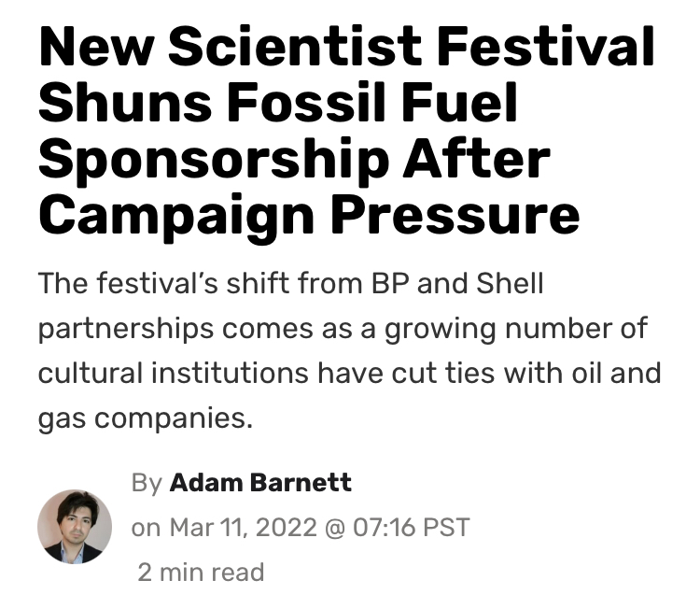Click the "2 min read" label

[x=201, y=572]
